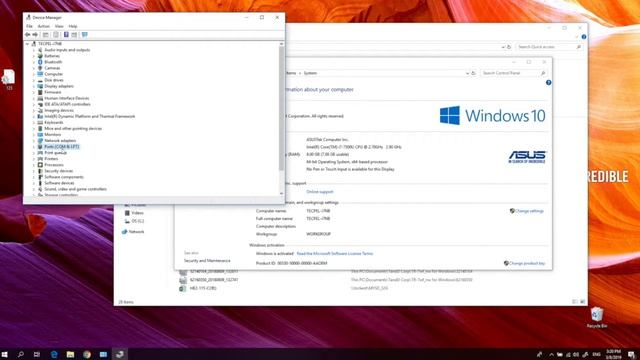
Task: Click the Network adapters category icon
Action: tap(40, 140)
